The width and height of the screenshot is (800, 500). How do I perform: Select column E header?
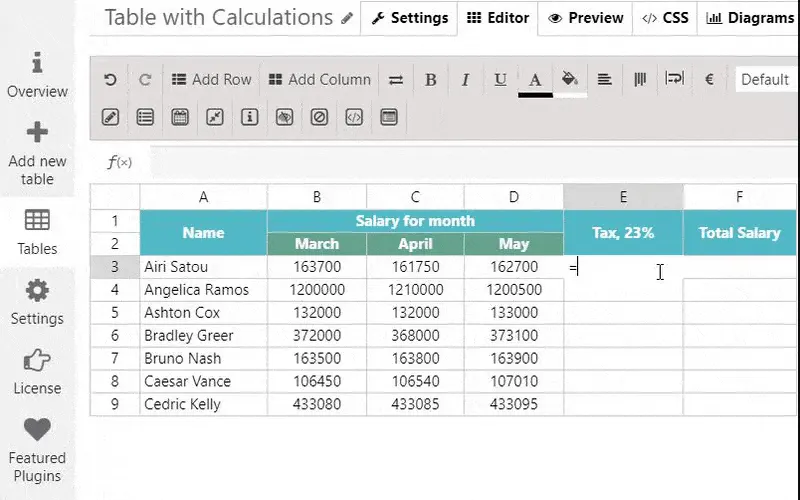pyautogui.click(x=623, y=197)
